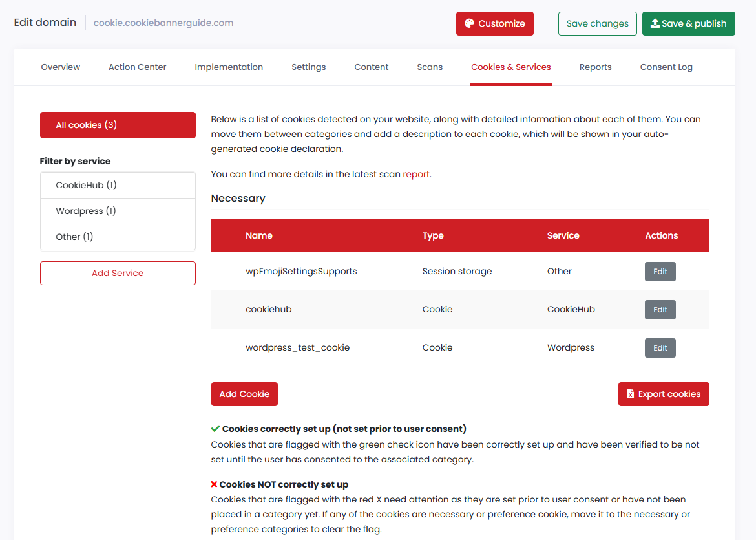Select the Cookies & Services tab
The image size is (756, 540).
click(510, 67)
